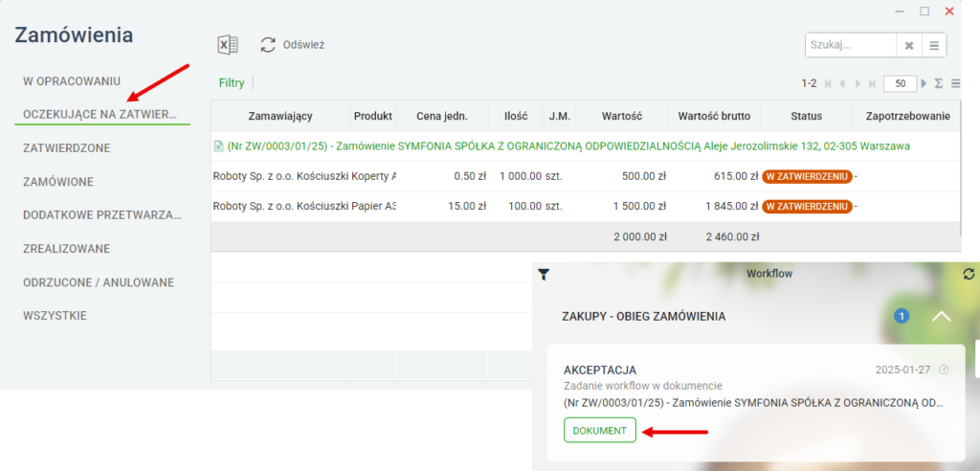Click the AKCEPTACJA task title
The image size is (980, 471).
tap(600, 370)
